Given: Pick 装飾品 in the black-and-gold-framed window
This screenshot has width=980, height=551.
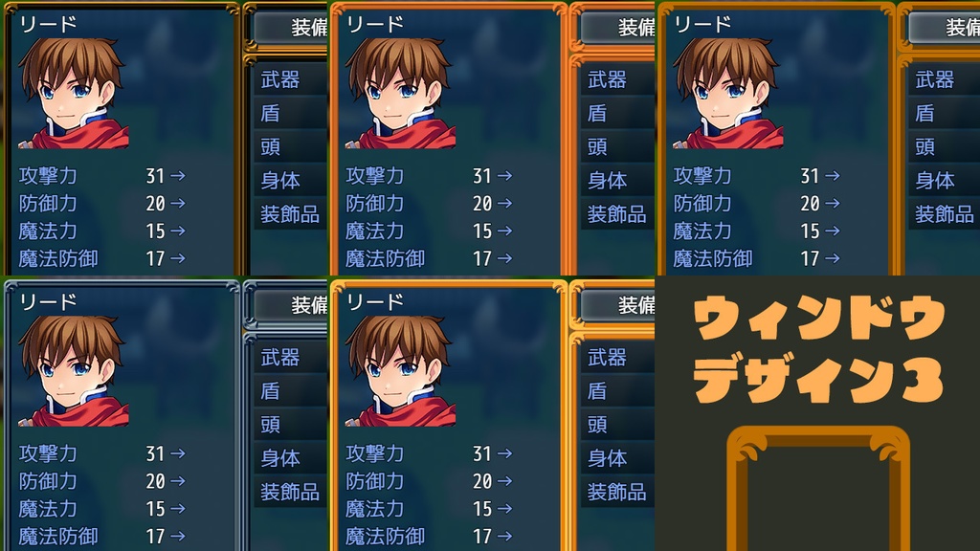Looking at the screenshot, I should 291,214.
